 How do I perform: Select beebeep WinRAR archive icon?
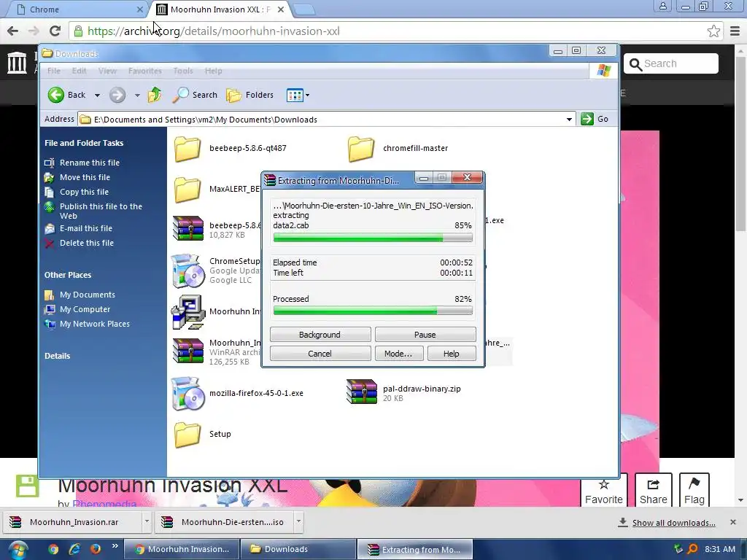click(x=188, y=228)
